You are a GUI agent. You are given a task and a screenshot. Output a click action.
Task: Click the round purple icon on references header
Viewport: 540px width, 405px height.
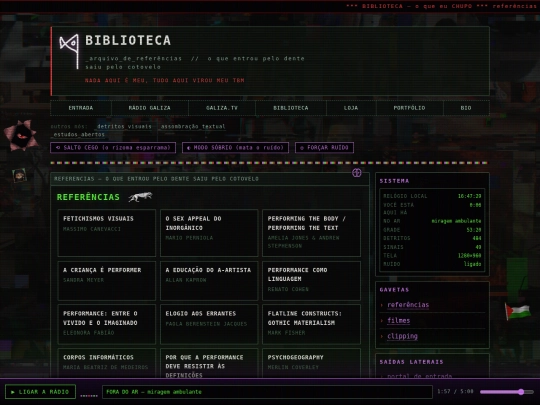pyautogui.click(x=356, y=173)
